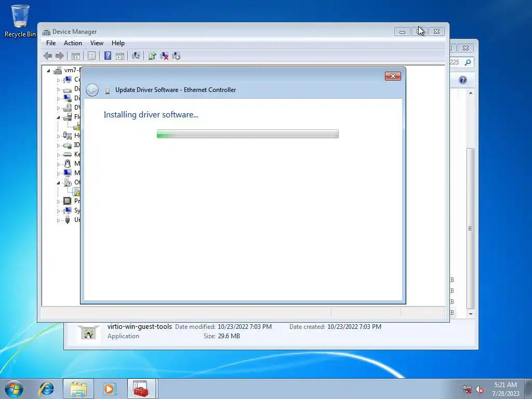Select the floppy controller icon in device tree
Image resolution: width=532 pixels, height=399 pixels.
pos(68,117)
